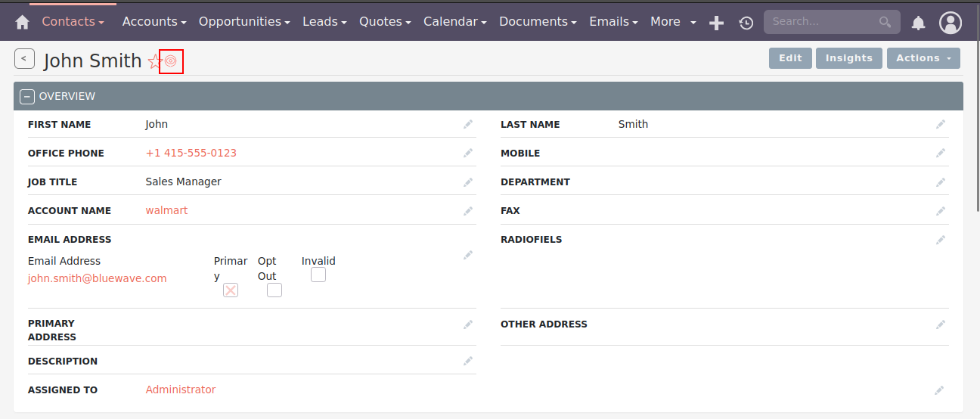
Task: Open the office phone number link
Action: point(191,153)
